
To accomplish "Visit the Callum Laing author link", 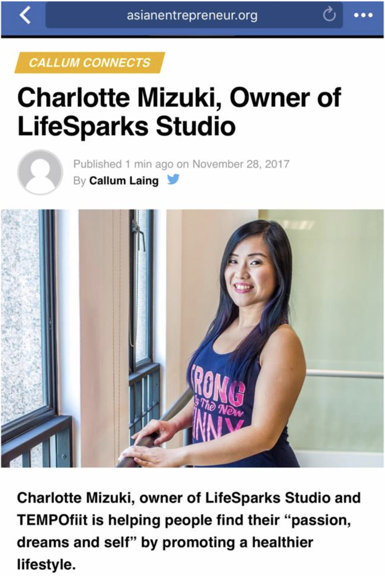I will pyautogui.click(x=124, y=181).
